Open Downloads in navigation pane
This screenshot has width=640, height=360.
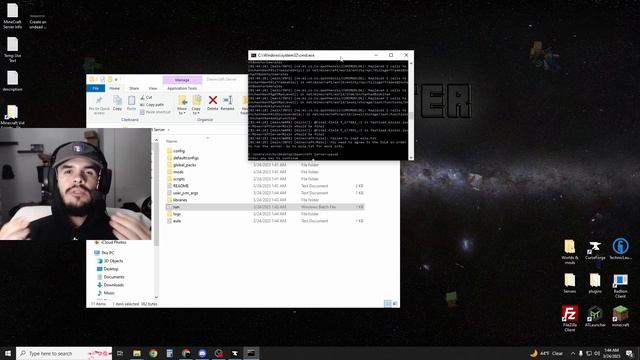[x=113, y=285]
